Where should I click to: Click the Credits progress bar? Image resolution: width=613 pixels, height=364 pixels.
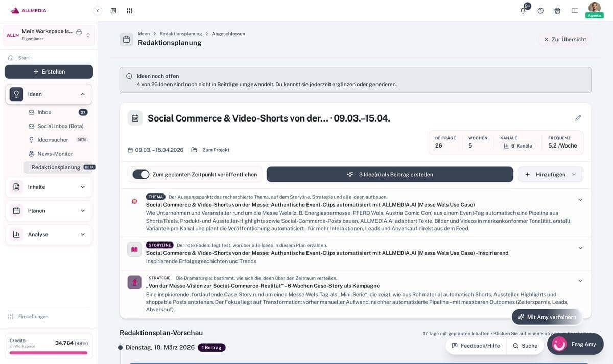coord(49,353)
